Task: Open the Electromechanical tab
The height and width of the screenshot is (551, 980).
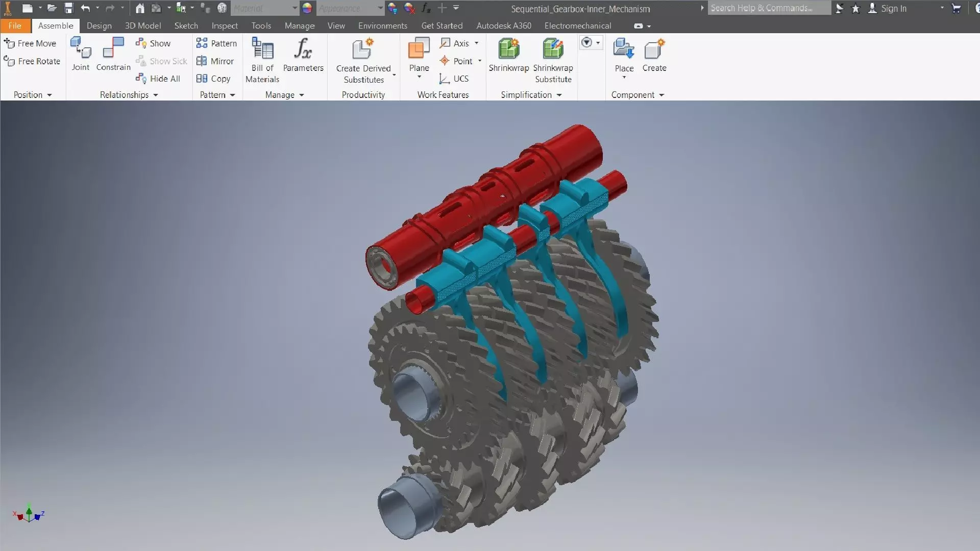Action: pyautogui.click(x=578, y=26)
